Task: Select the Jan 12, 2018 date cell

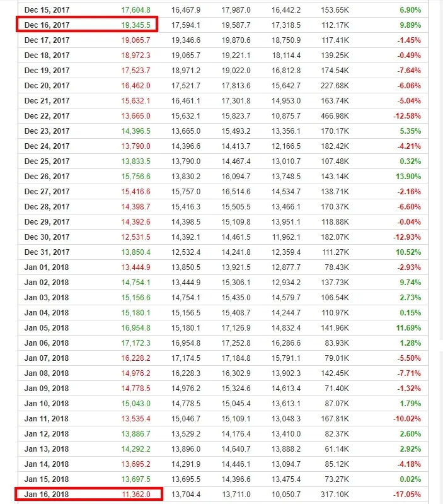Action: (x=47, y=433)
